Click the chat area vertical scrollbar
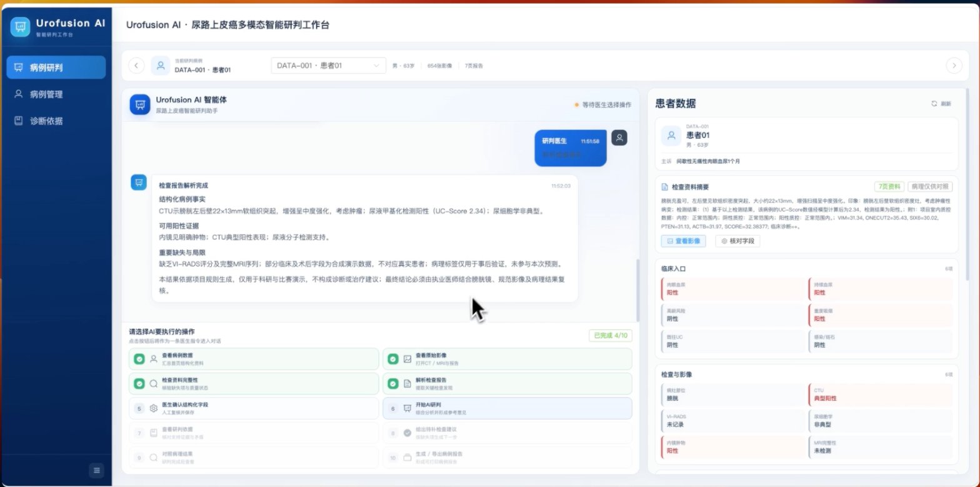This screenshot has width=980, height=487. coord(637,289)
